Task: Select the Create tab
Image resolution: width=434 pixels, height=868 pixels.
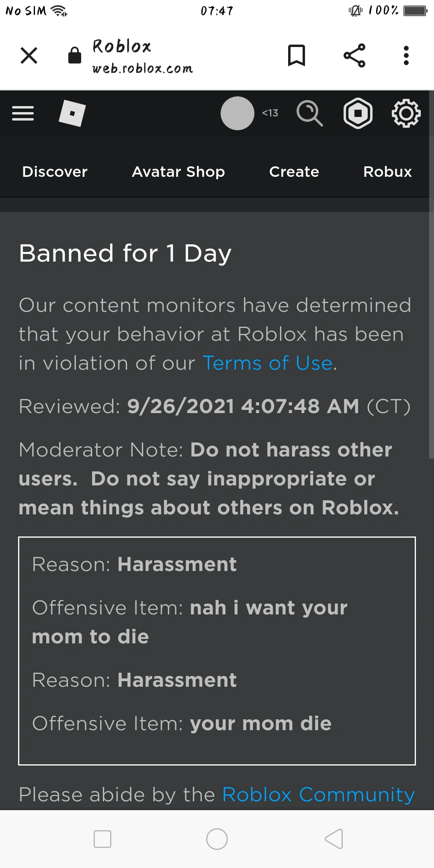Action: [294, 172]
